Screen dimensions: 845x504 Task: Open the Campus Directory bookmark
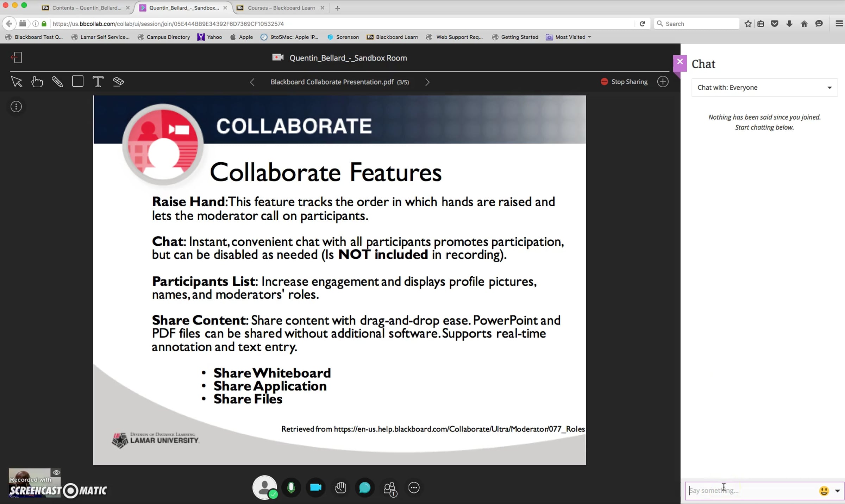(164, 37)
